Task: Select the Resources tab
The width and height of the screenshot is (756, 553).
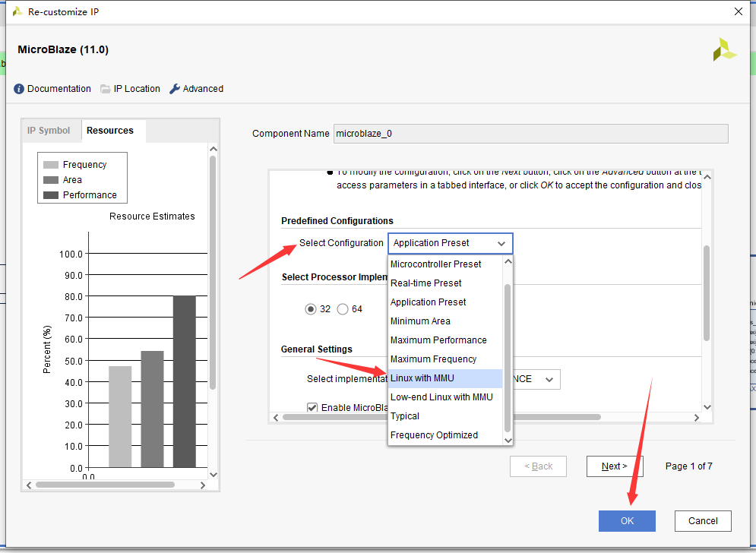Action: tap(110, 130)
